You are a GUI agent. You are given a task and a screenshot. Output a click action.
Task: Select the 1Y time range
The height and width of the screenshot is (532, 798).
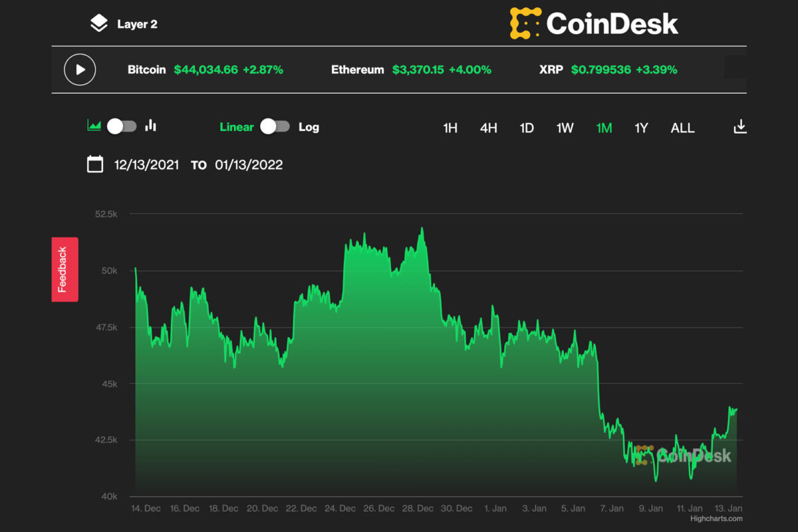[x=641, y=128]
